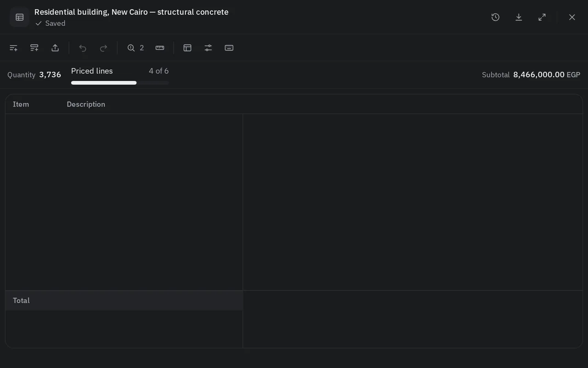Click the '4 of 6' priced lines count
588x368 pixels.
pyautogui.click(x=158, y=71)
